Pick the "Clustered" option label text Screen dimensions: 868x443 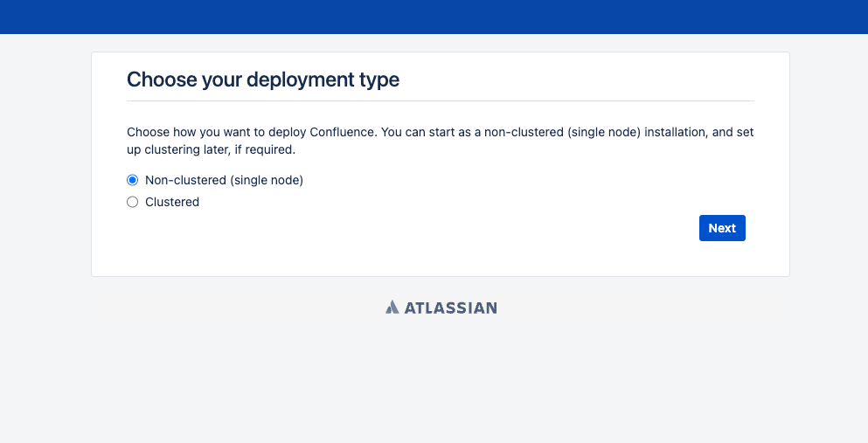(x=172, y=202)
